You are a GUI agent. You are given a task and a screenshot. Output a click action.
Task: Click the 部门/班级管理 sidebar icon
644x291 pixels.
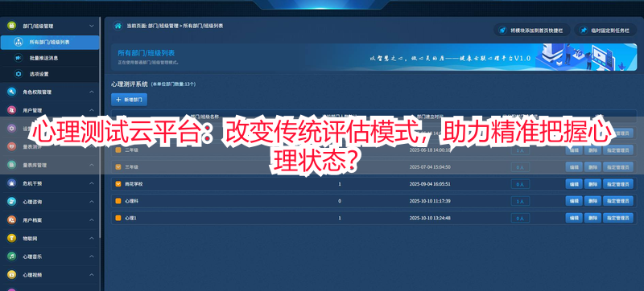pyautogui.click(x=11, y=26)
